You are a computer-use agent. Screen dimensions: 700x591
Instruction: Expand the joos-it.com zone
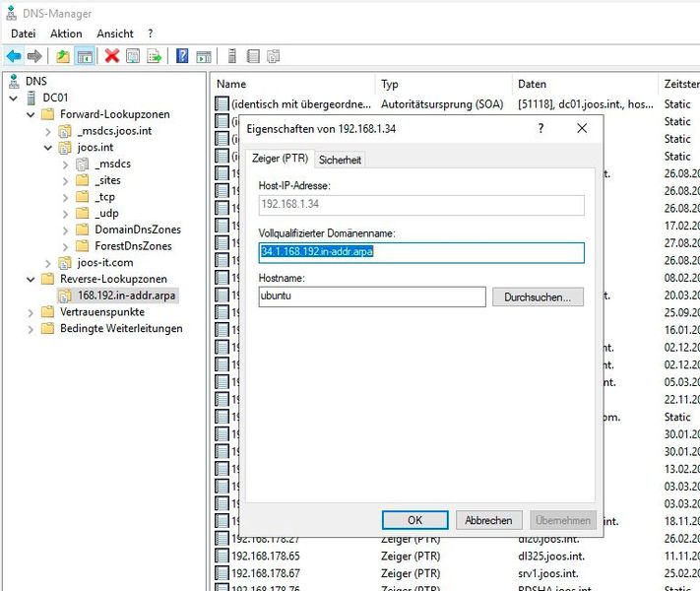pyautogui.click(x=48, y=263)
